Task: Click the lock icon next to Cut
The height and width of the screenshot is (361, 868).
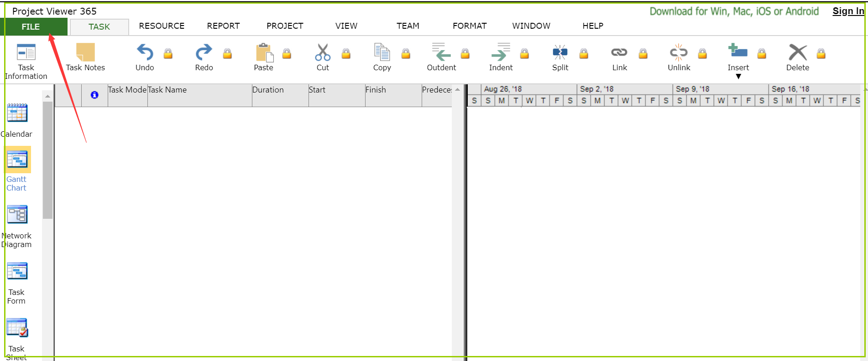Action: pyautogui.click(x=346, y=54)
